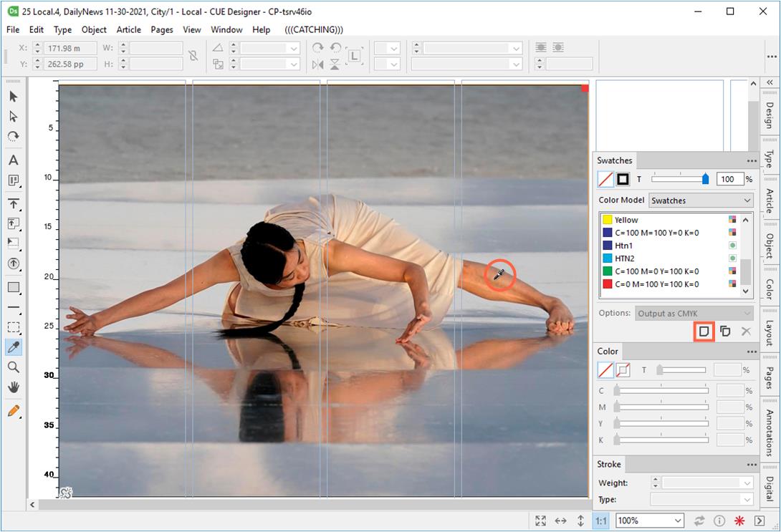This screenshot has width=781, height=532.
Task: Select the Rotate tool in the toolbox
Action: click(x=13, y=136)
